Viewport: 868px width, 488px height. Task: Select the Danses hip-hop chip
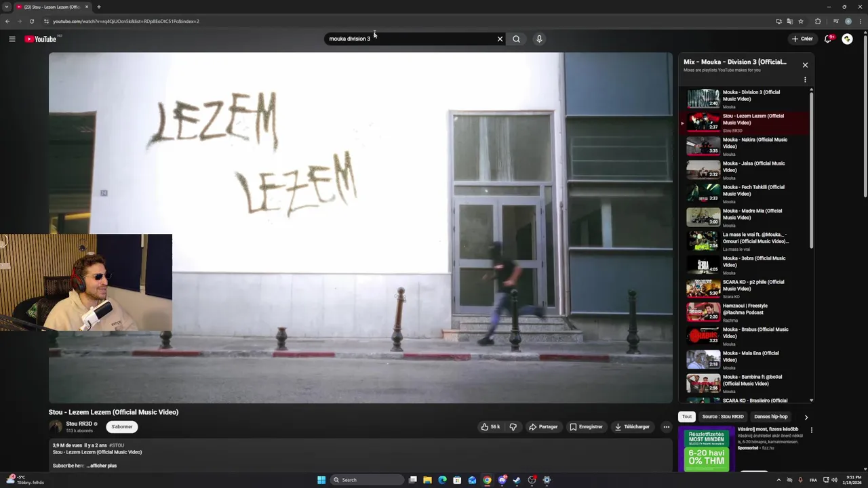pos(771,417)
